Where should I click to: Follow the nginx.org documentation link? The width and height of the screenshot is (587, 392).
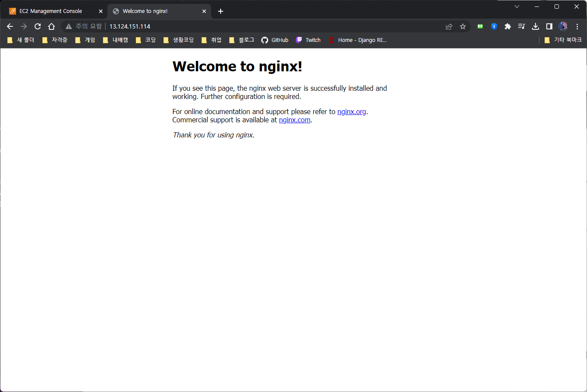click(x=352, y=112)
